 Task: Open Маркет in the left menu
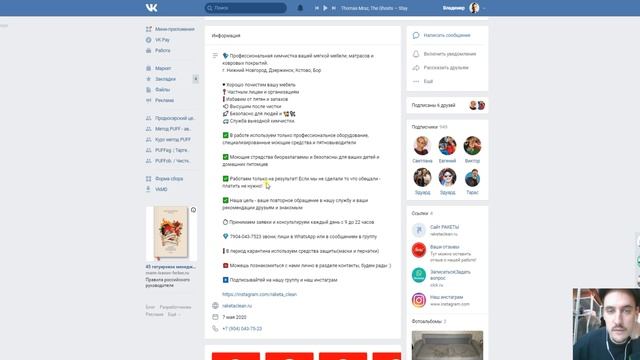(x=163, y=68)
